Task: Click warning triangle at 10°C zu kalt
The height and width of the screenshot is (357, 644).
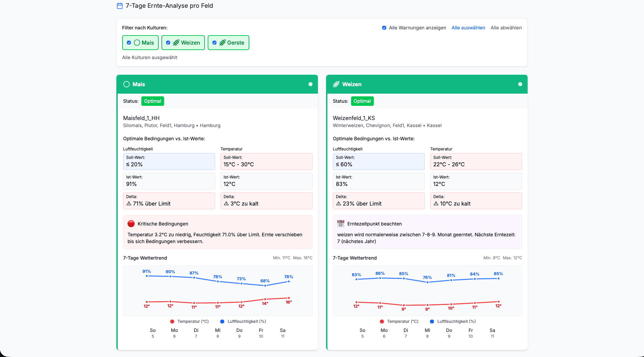Action: 436,204
